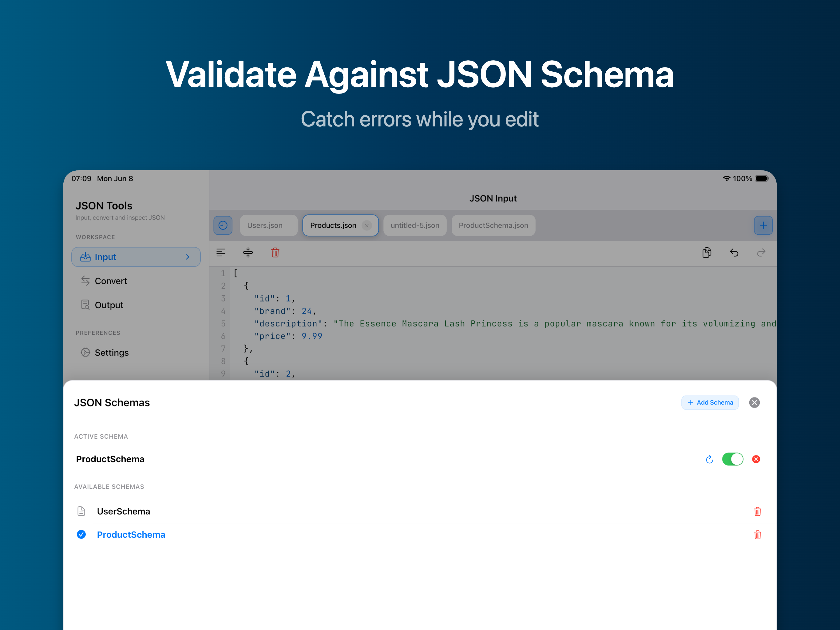Undo the last edit
This screenshot has height=630, width=840.
(x=734, y=253)
